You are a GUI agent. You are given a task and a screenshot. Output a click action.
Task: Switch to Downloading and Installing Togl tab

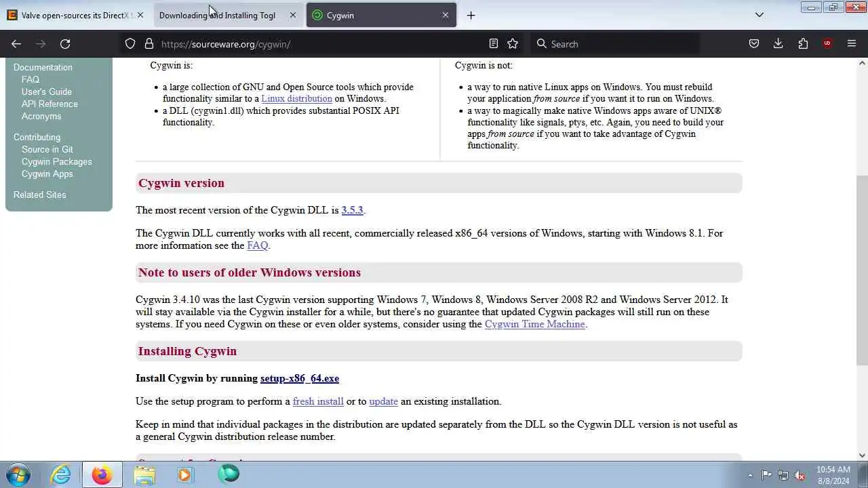coord(217,15)
